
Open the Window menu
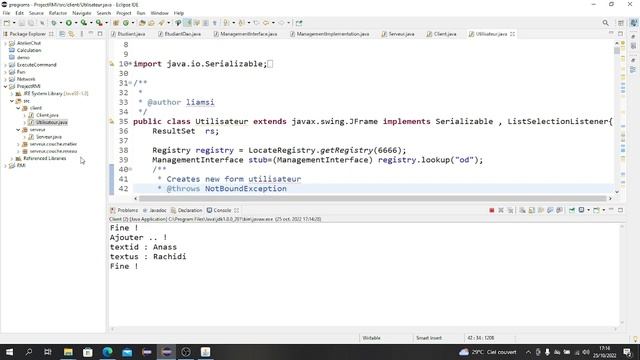click(x=159, y=13)
